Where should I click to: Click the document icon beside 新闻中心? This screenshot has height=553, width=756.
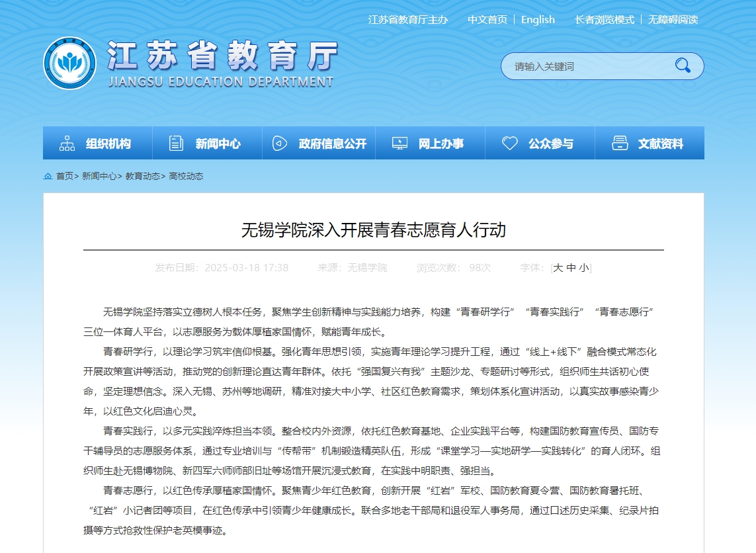[176, 144]
